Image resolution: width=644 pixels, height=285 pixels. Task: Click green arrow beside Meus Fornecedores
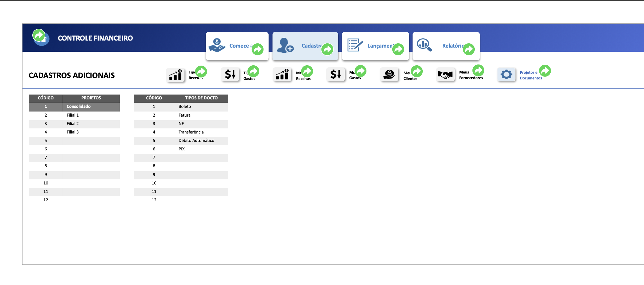(478, 70)
